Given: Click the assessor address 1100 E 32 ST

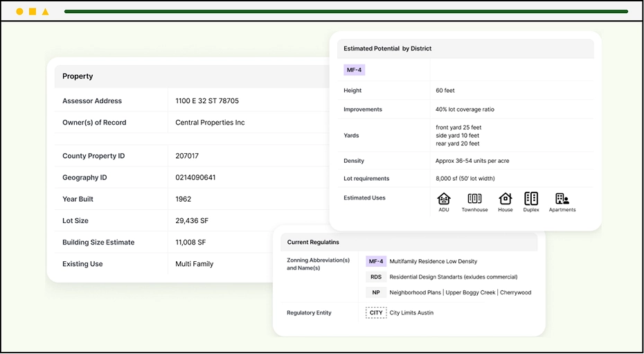Looking at the screenshot, I should [x=207, y=101].
